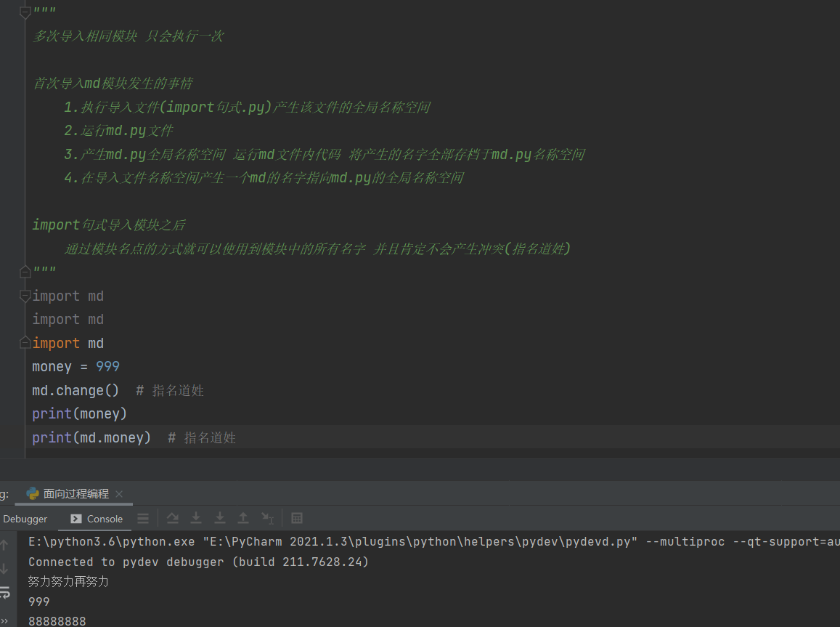
Task: Click the Step Out debugger icon
Action: (x=243, y=518)
